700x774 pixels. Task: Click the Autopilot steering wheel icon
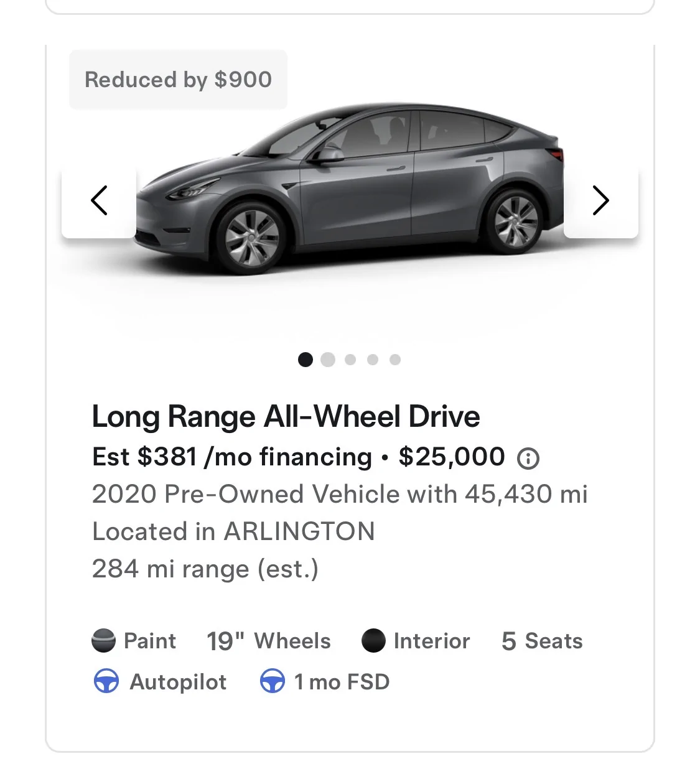106,682
